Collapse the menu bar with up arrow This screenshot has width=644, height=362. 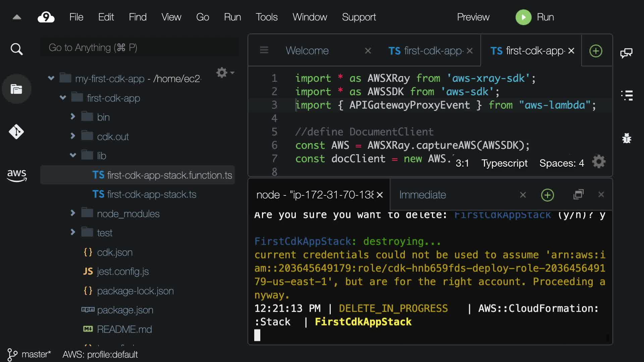(x=17, y=17)
